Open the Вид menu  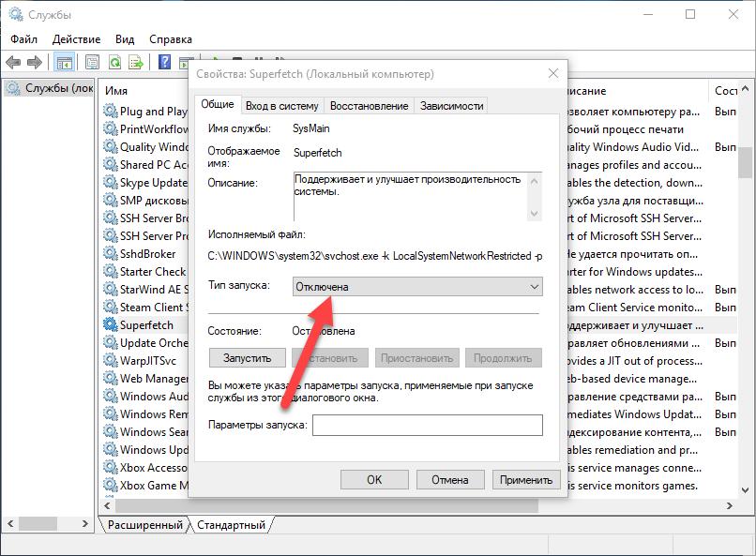click(125, 39)
